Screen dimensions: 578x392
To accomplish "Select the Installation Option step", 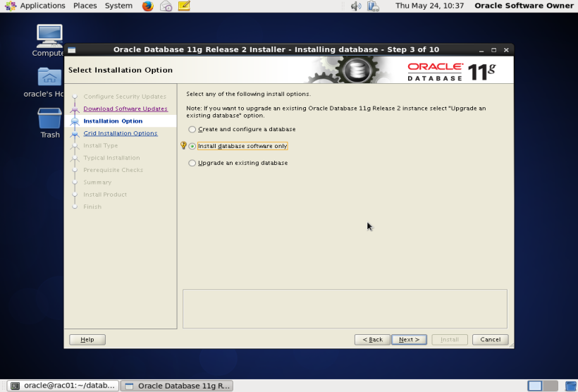I will tap(113, 121).
